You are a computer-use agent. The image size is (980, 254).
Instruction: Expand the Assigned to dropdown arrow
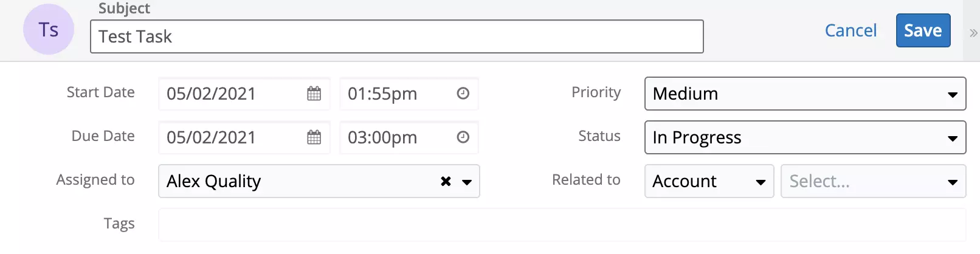click(467, 182)
